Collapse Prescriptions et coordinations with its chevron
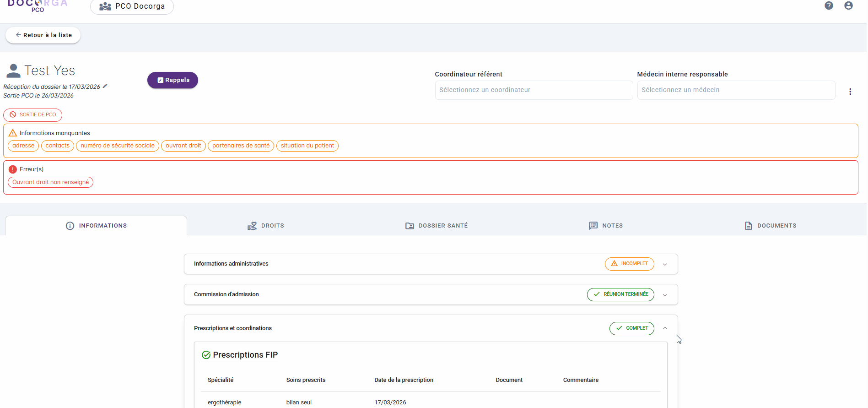868x408 pixels. pos(665,328)
